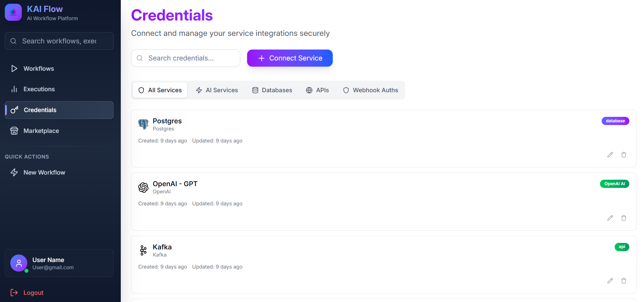Viewport: 644px width, 302px height.
Task: Delete the OpenAI - GPT credential
Action: coord(624,218)
